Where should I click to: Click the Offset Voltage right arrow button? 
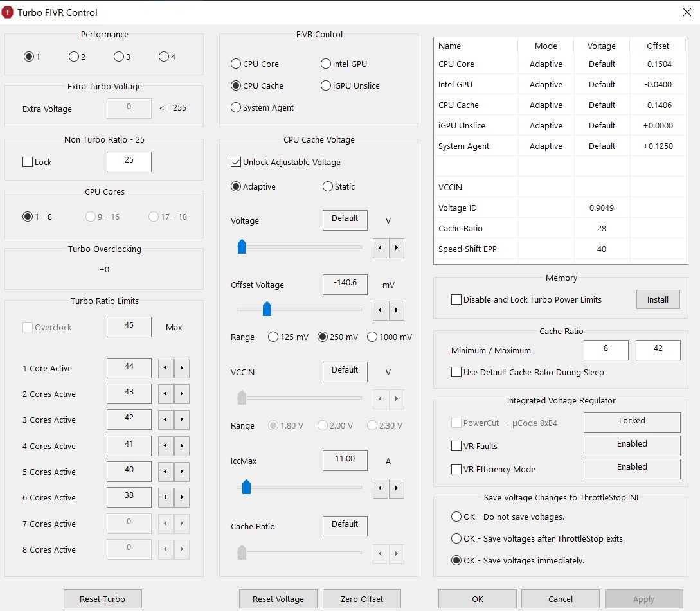tap(397, 310)
